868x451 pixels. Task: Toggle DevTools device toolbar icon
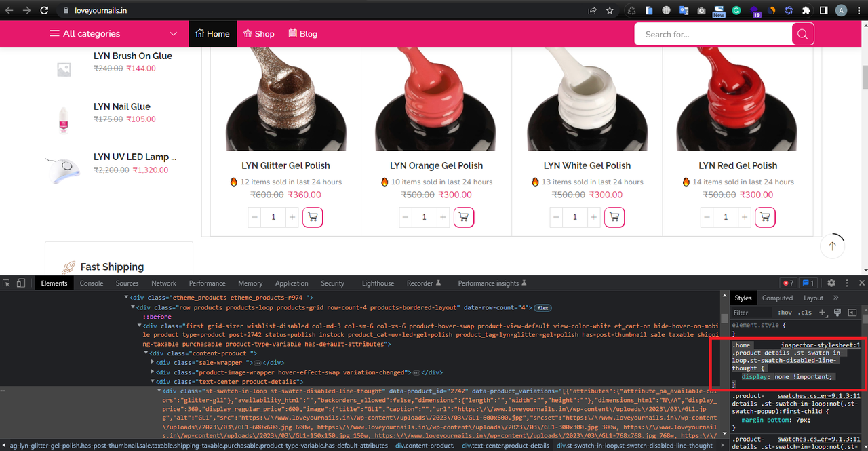(x=21, y=283)
